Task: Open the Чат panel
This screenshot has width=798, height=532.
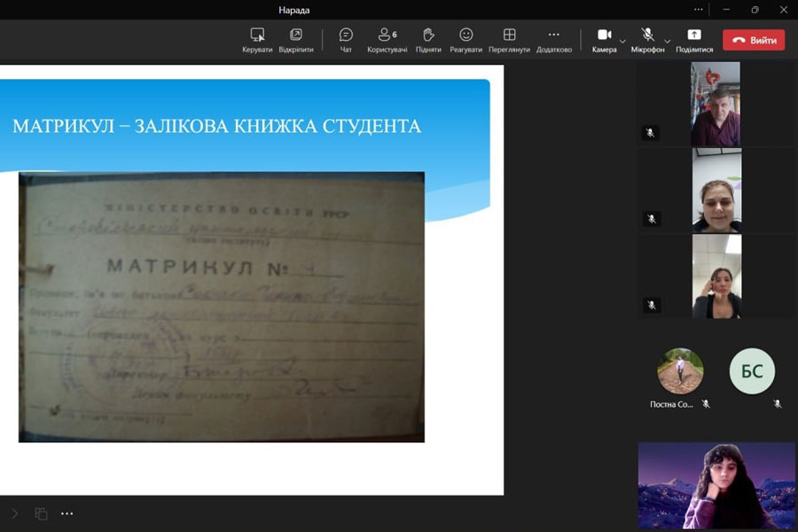Action: [346, 40]
